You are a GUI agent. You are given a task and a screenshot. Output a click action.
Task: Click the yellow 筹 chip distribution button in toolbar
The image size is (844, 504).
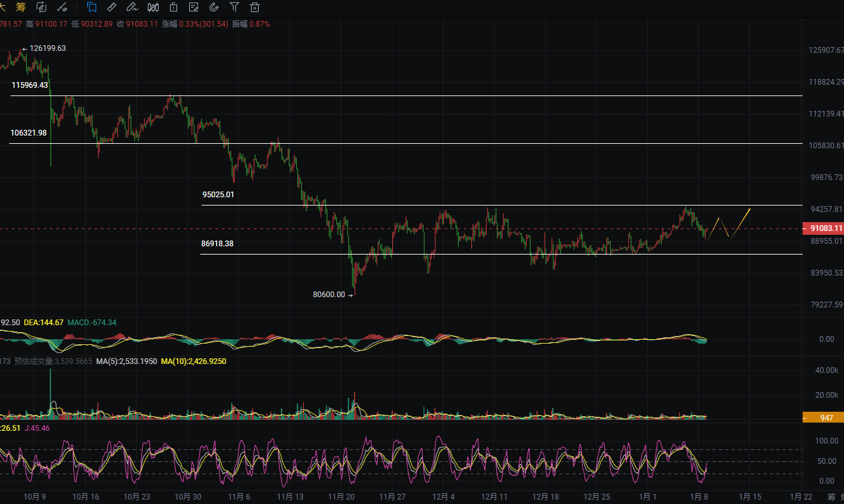coord(21,8)
